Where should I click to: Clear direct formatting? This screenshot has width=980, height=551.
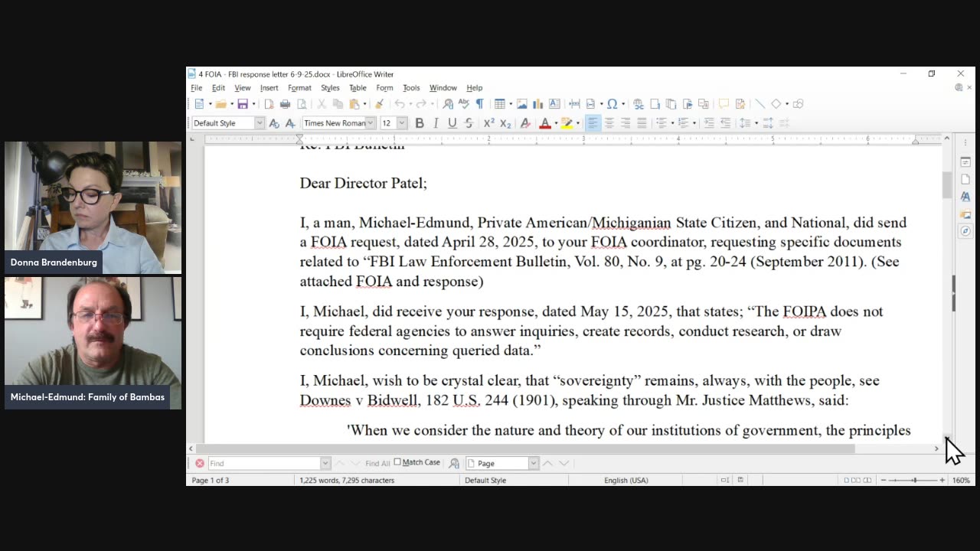click(x=524, y=123)
